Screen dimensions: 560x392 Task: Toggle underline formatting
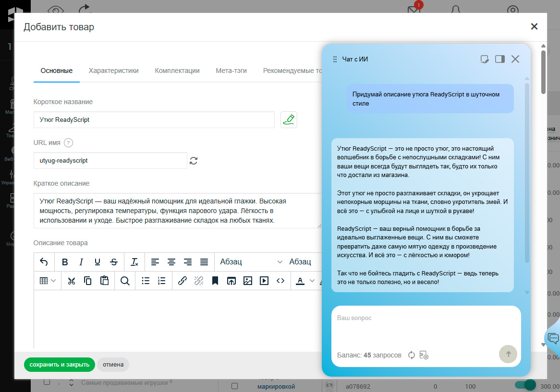click(x=97, y=262)
